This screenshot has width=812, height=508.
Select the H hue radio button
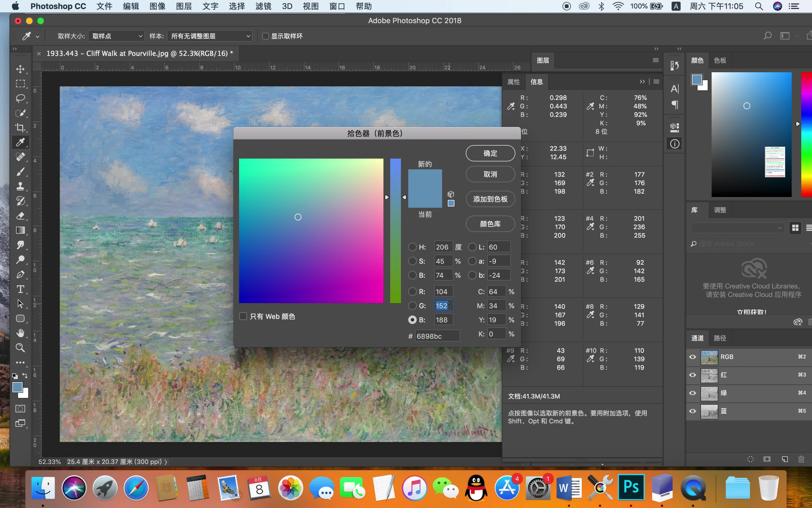[x=412, y=247]
